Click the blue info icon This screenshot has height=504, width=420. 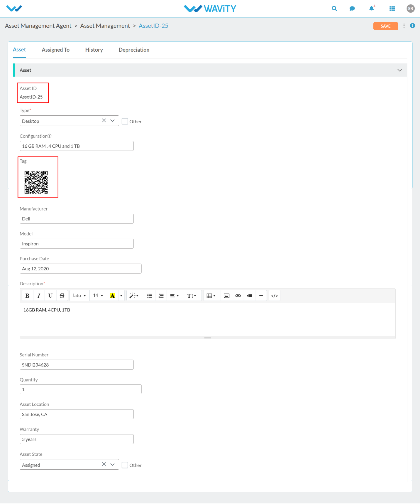pos(412,26)
